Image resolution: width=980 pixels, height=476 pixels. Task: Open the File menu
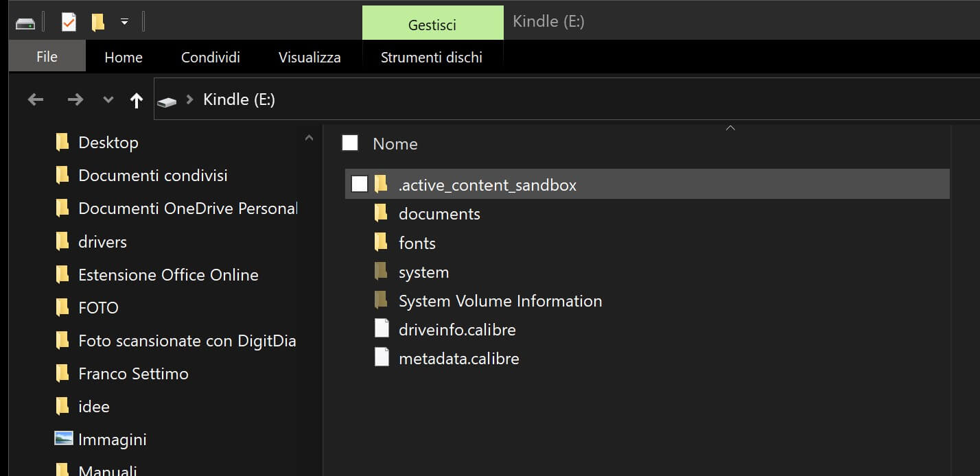point(47,57)
